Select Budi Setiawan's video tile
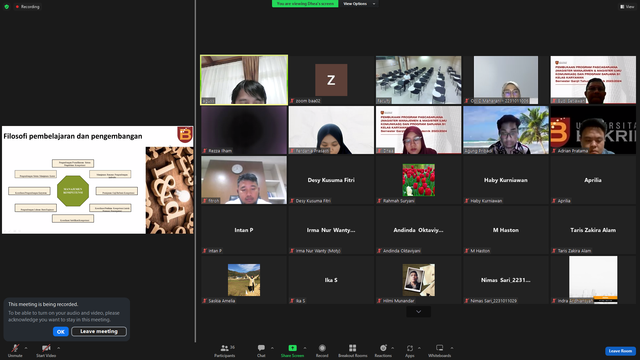Viewport: 640px width, 360px height. coord(593,80)
